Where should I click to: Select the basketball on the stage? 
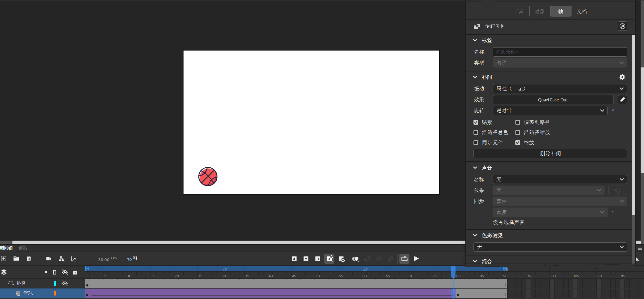pyautogui.click(x=208, y=176)
